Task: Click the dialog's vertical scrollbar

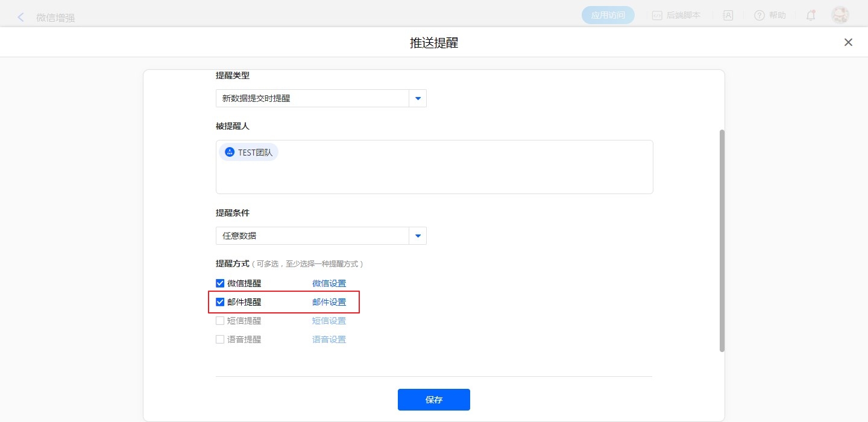Action: (722, 240)
